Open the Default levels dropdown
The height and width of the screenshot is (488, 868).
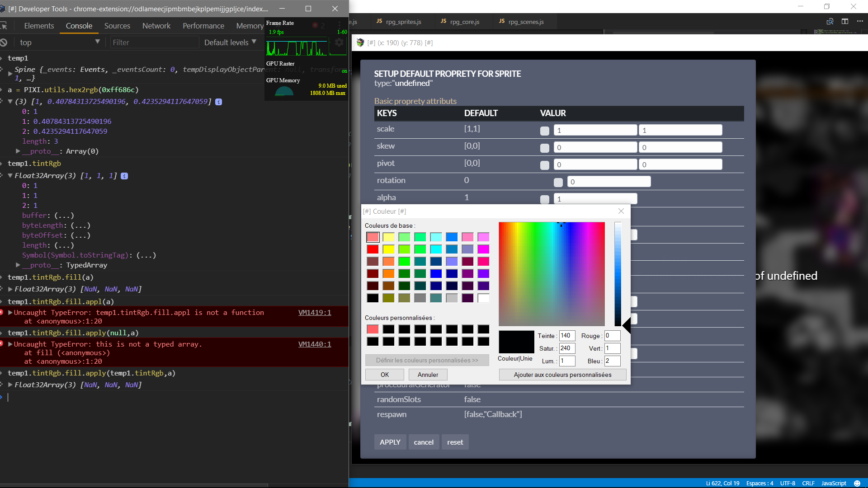point(231,42)
